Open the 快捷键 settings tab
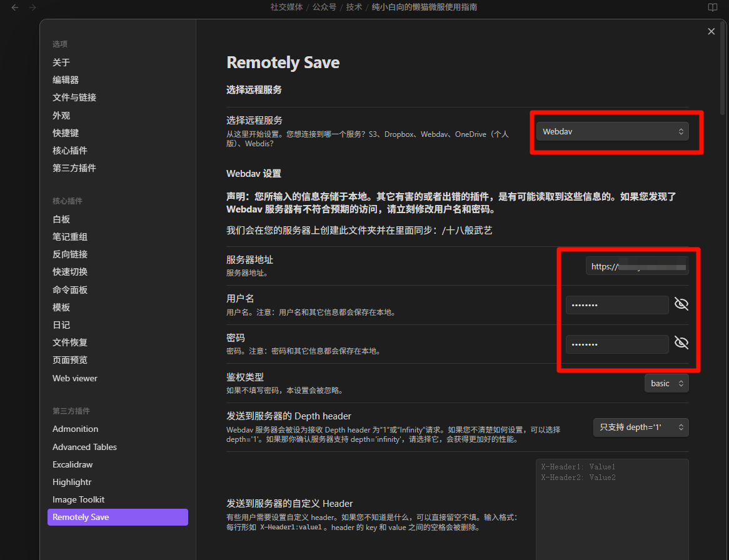Viewport: 729px width, 560px height. [66, 133]
